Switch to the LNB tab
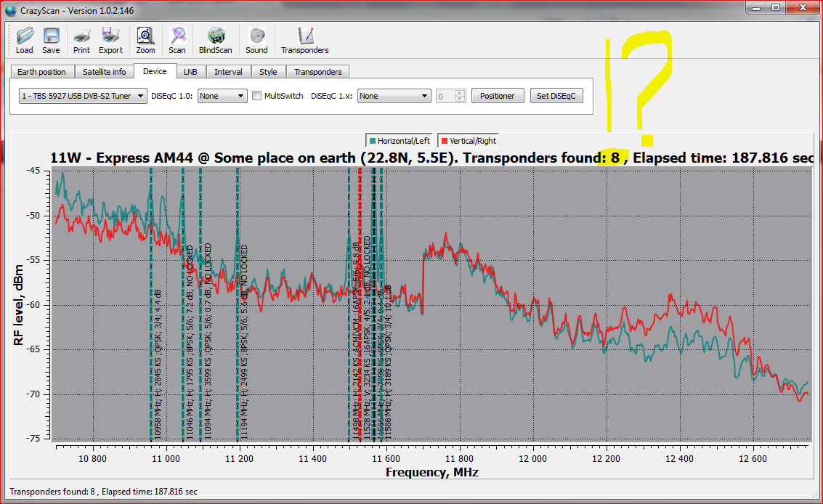The height and width of the screenshot is (504, 823). [x=190, y=72]
